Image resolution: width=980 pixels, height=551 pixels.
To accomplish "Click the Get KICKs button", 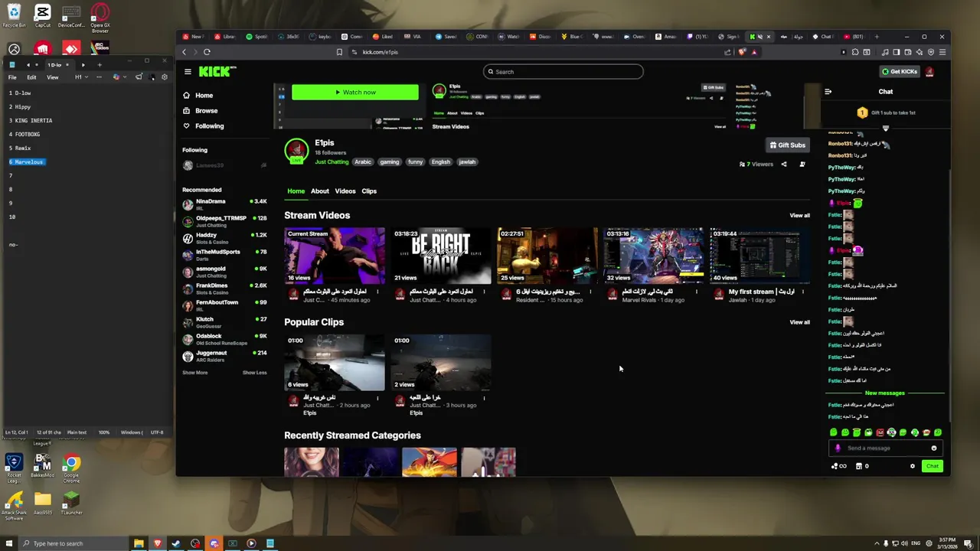I will coord(899,72).
